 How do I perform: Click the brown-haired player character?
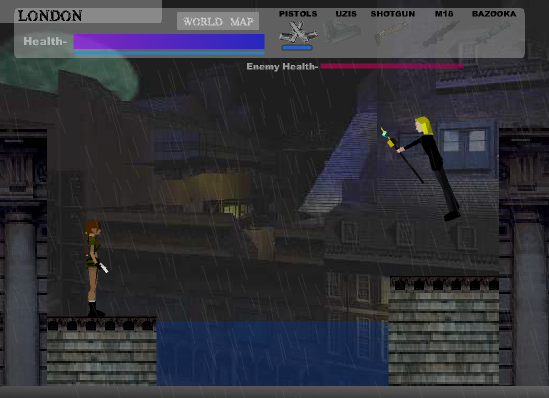(x=95, y=269)
